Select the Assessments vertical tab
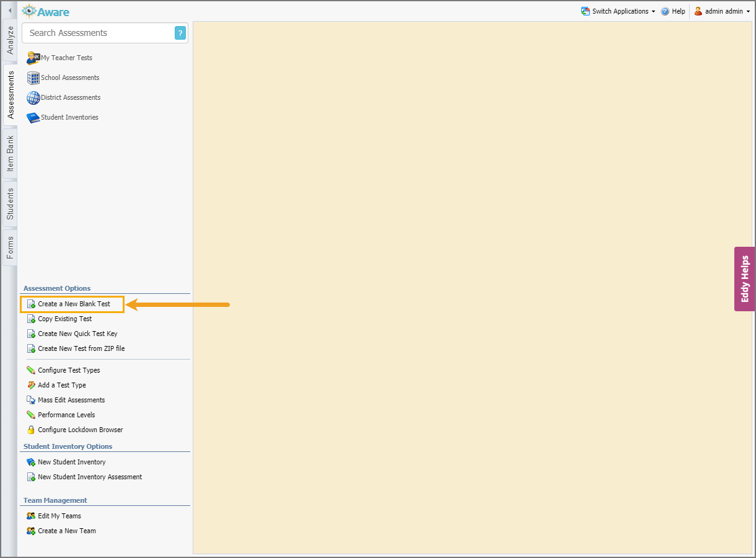 coord(10,95)
